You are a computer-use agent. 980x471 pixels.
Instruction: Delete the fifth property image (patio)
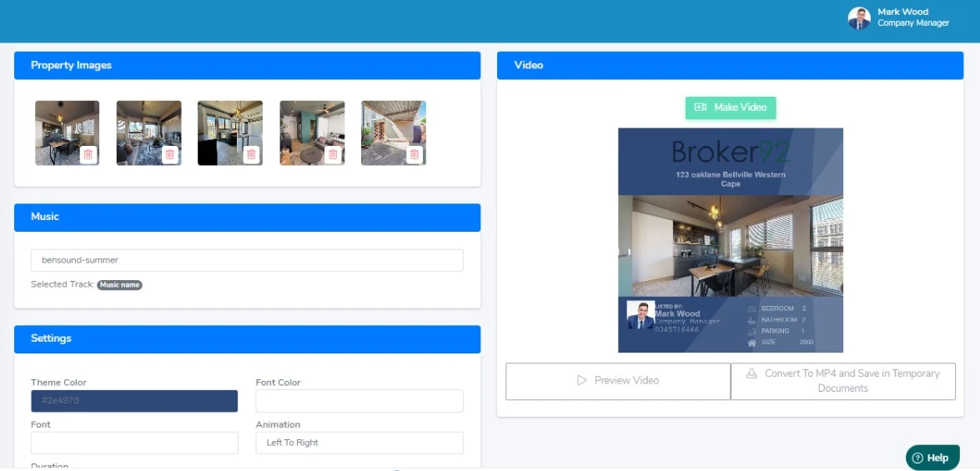[x=415, y=154]
